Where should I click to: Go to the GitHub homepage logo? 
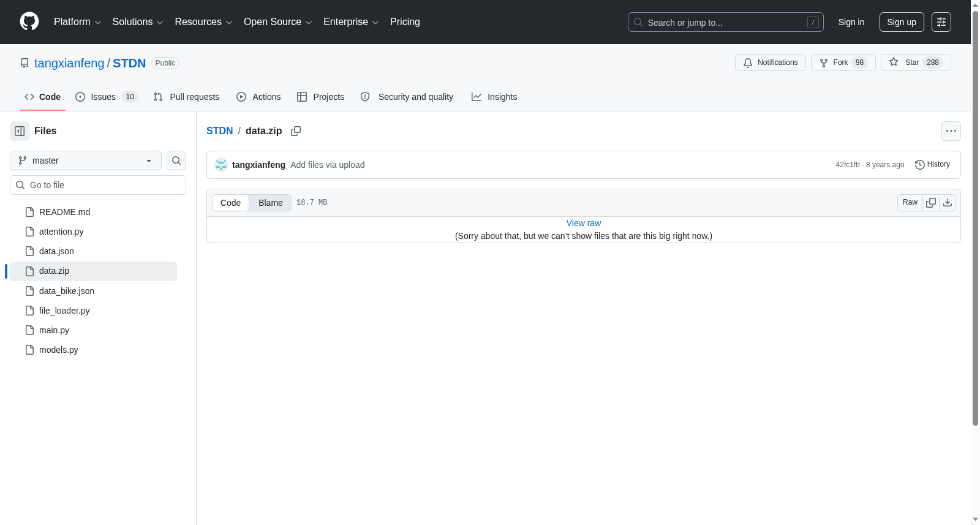coord(29,21)
